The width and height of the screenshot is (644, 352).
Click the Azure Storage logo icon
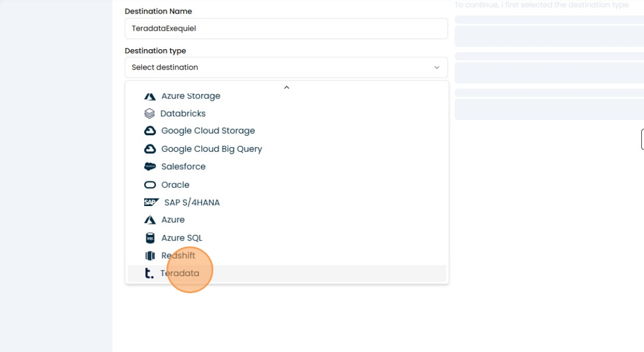(150, 96)
